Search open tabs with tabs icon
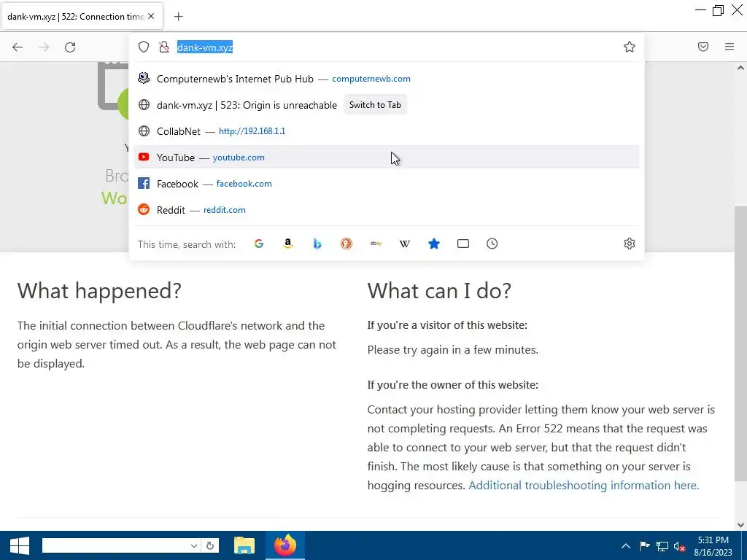Screen dimensions: 747x560 pyautogui.click(x=463, y=244)
